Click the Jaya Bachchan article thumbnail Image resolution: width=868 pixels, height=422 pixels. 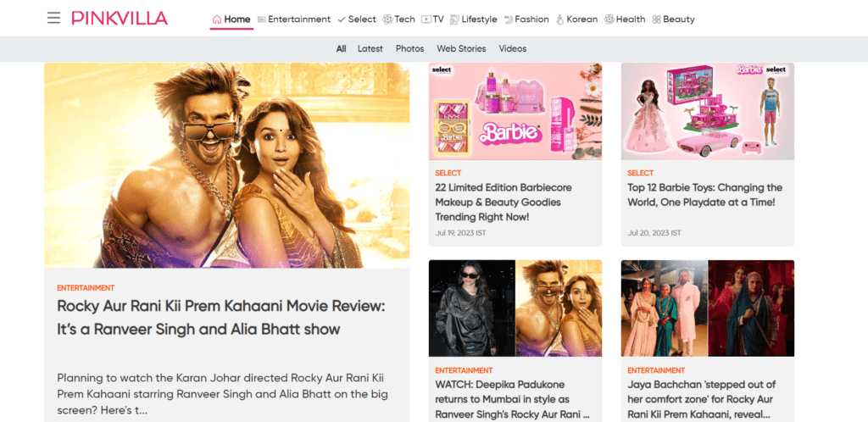coord(707,308)
